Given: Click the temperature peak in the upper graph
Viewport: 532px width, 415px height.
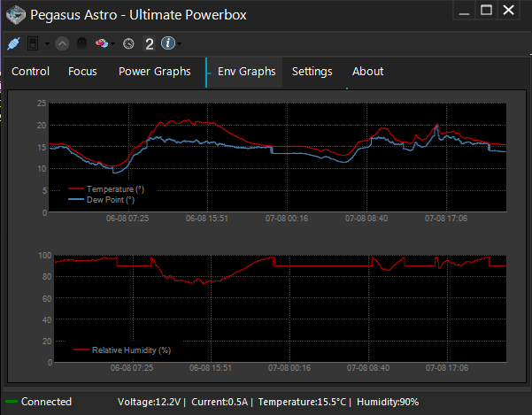Looking at the screenshot, I should pyautogui.click(x=189, y=120).
